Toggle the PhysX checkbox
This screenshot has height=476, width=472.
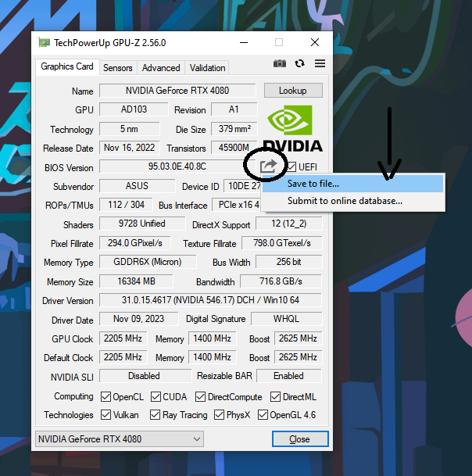pyautogui.click(x=219, y=415)
